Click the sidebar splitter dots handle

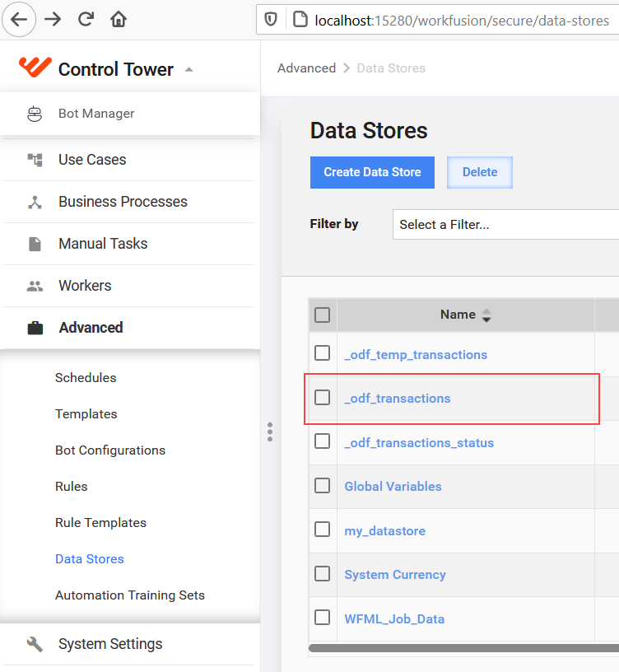click(270, 432)
